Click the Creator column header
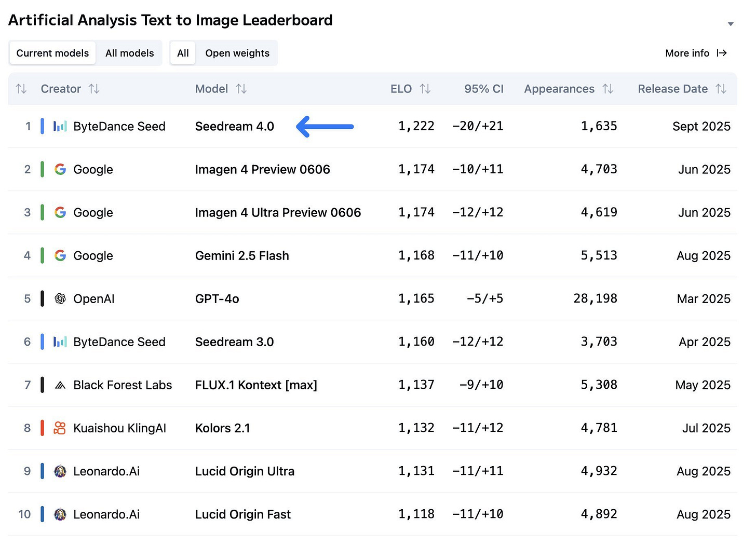The image size is (756, 545). point(61,89)
